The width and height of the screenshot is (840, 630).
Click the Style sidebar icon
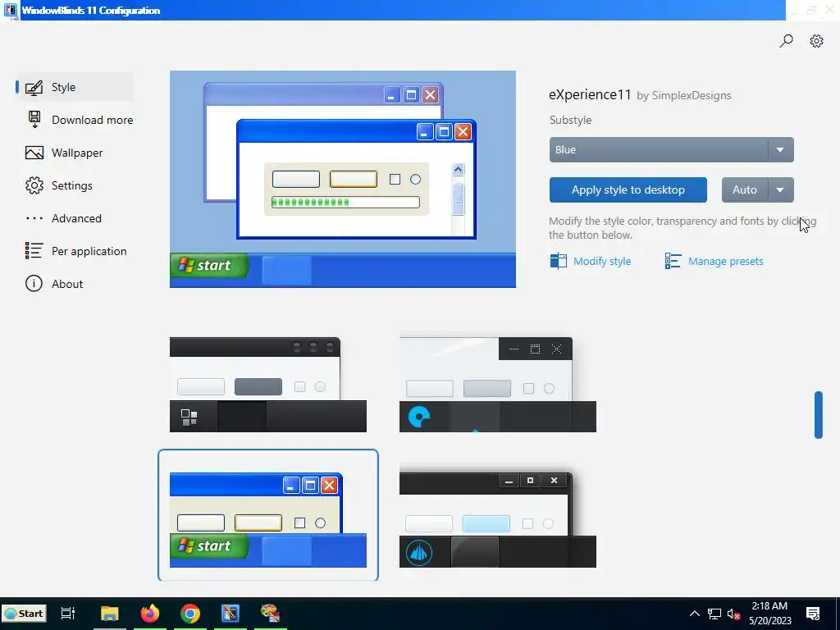34,87
